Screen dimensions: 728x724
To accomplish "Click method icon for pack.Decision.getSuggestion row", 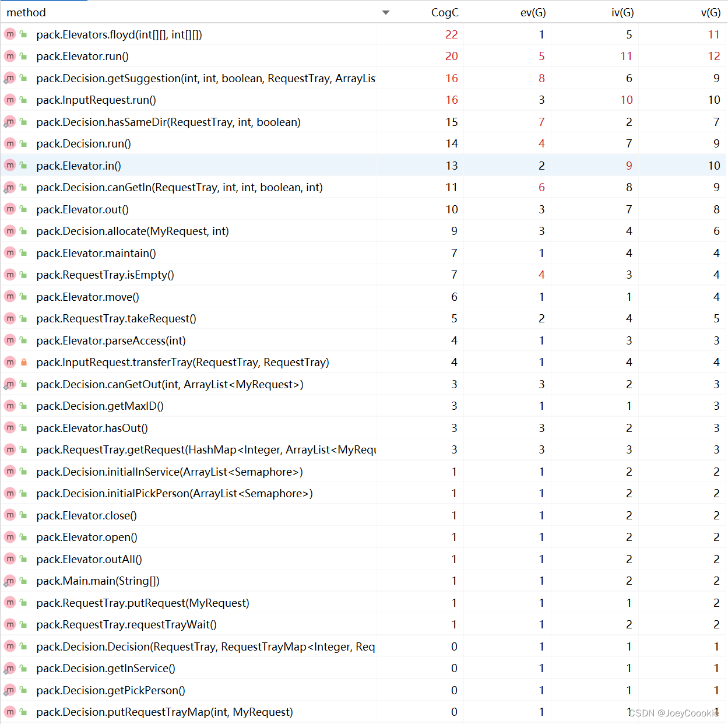I will [10, 78].
